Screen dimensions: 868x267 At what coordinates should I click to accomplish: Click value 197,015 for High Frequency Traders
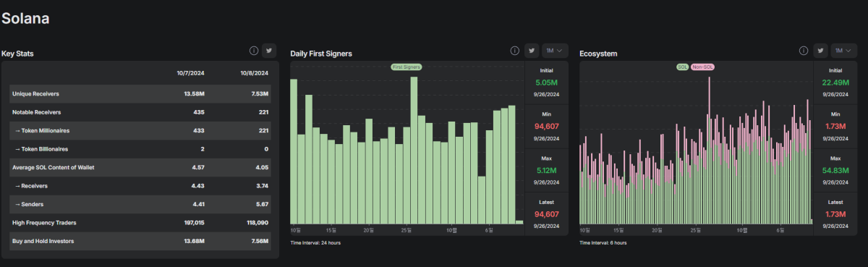tap(194, 223)
